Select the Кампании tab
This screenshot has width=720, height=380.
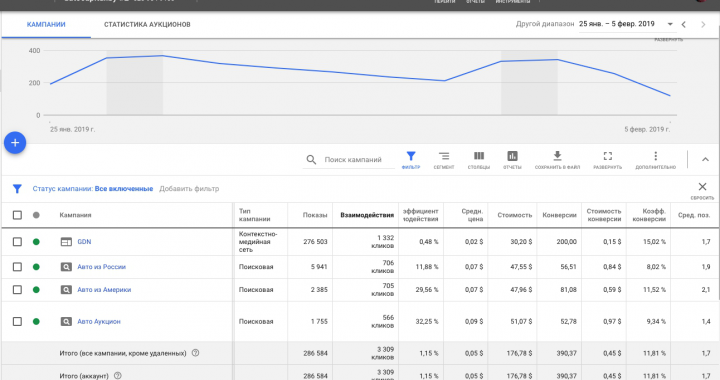click(46, 24)
